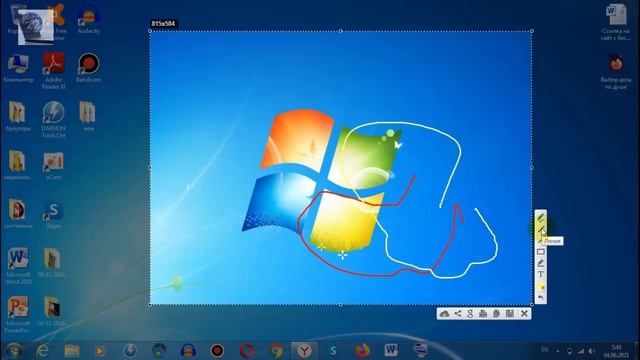Select the Line tool in Lightshot toolbar
This screenshot has height=360, width=640.
point(540,230)
